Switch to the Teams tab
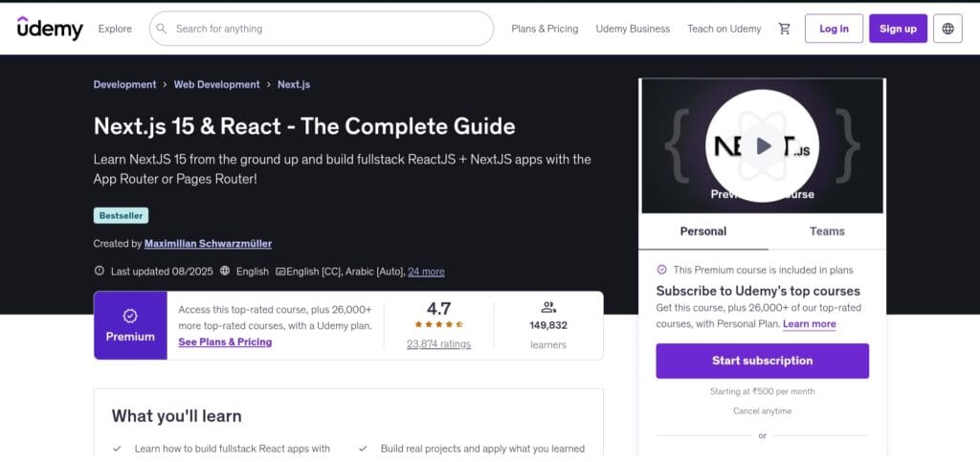The height and width of the screenshot is (462, 980). (x=827, y=231)
